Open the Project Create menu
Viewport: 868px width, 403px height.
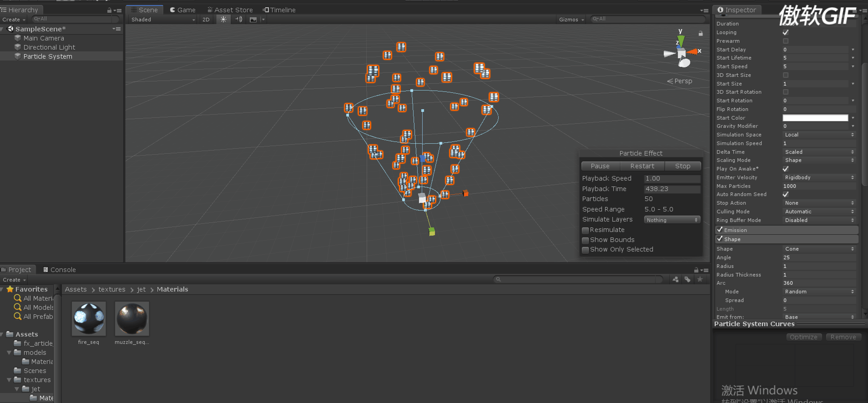click(x=14, y=280)
